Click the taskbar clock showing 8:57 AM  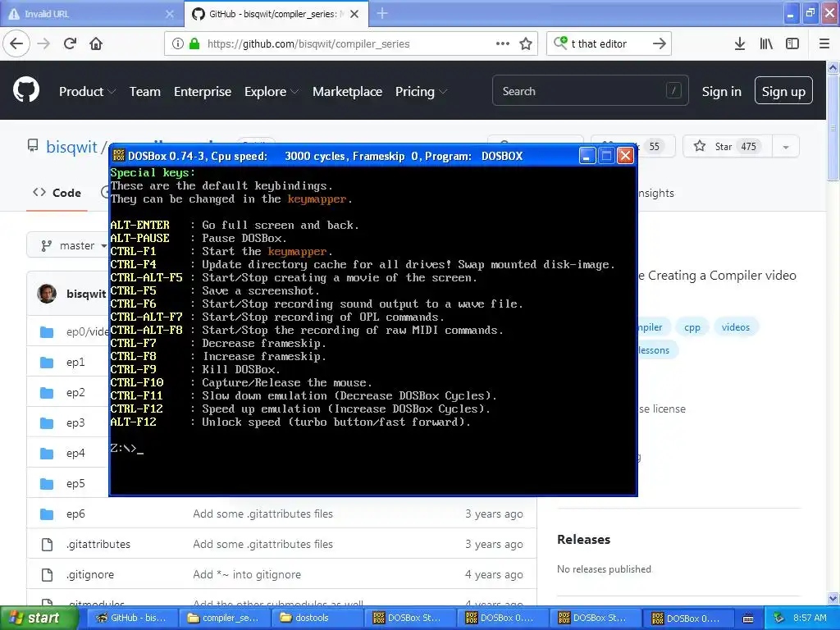tap(810, 618)
